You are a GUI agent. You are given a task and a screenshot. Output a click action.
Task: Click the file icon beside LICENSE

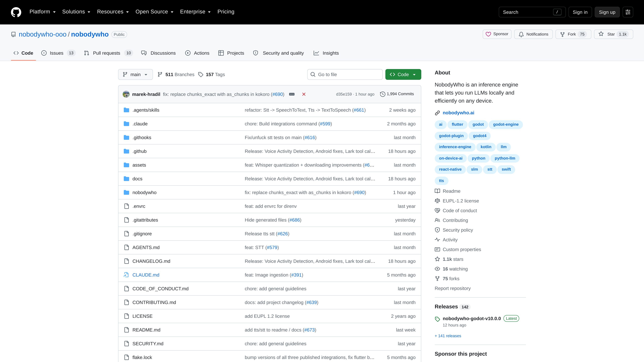pyautogui.click(x=126, y=316)
